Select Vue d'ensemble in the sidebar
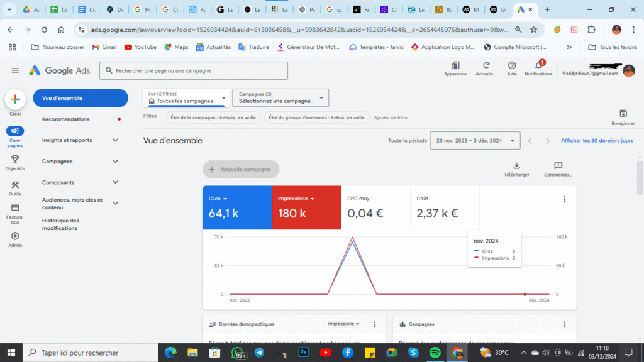 coord(80,98)
